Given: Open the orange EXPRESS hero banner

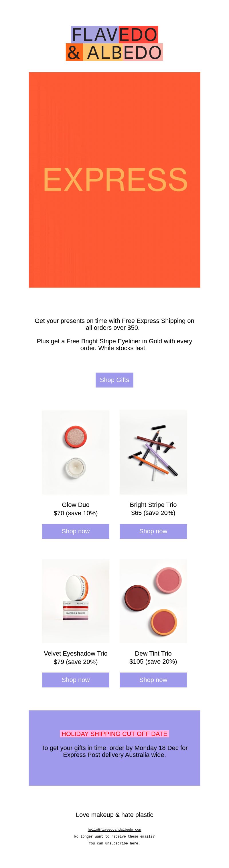Looking at the screenshot, I should pyautogui.click(x=114, y=180).
